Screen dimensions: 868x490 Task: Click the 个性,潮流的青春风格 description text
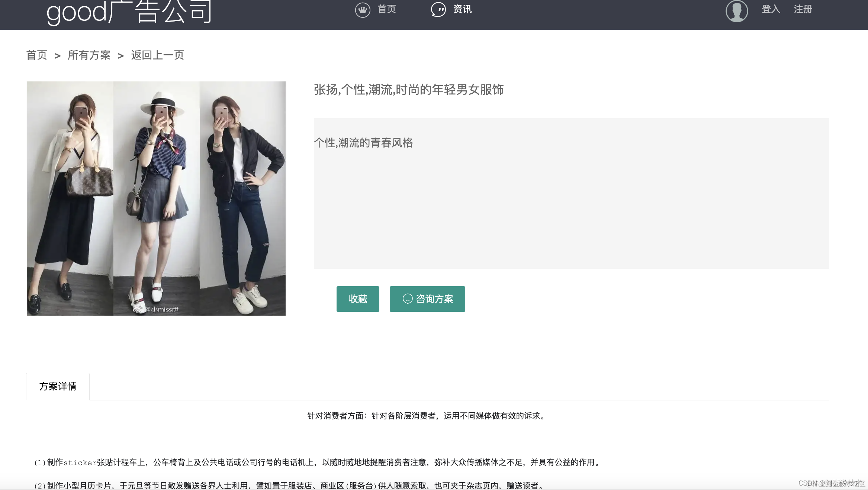[363, 143]
